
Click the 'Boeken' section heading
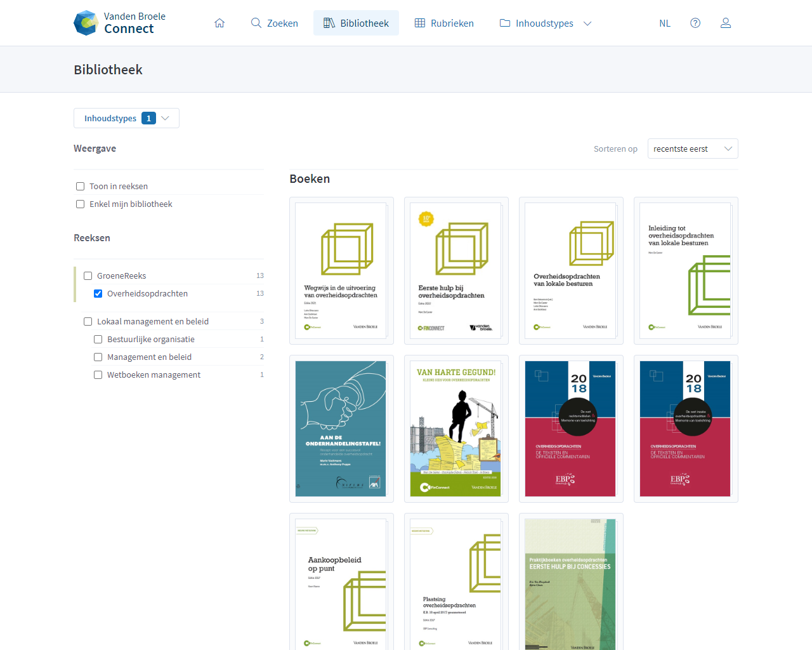[310, 178]
